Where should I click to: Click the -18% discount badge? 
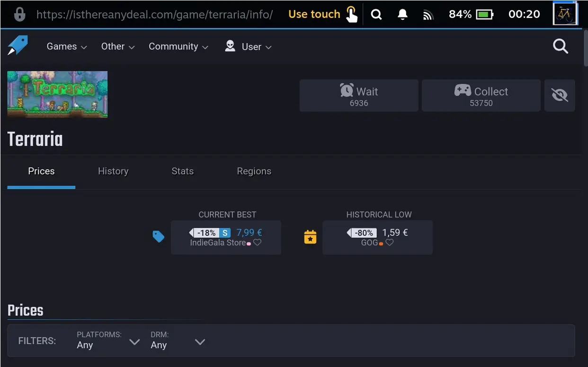(x=204, y=233)
